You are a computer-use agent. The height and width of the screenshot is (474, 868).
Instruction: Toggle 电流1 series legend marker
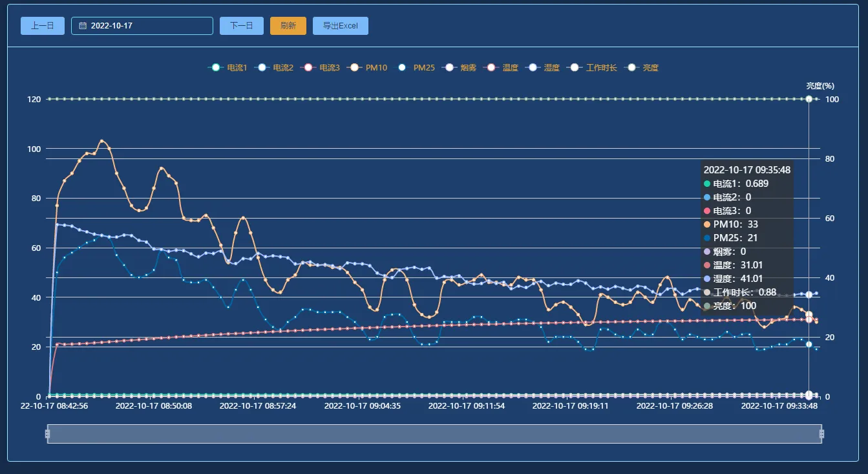pyautogui.click(x=216, y=68)
